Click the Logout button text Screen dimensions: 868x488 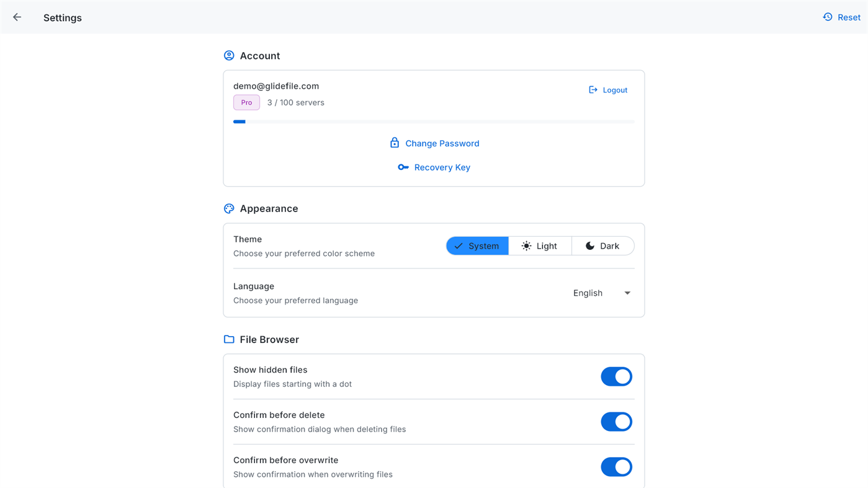click(615, 91)
